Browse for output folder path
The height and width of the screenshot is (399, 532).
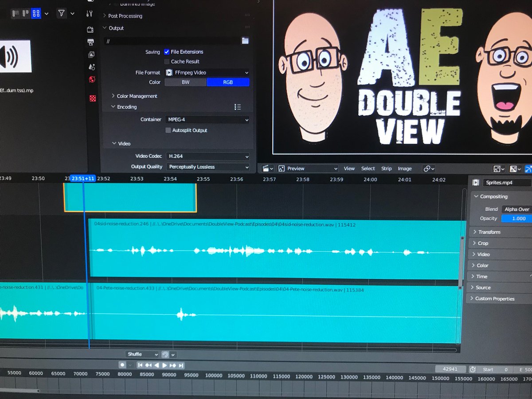point(245,41)
